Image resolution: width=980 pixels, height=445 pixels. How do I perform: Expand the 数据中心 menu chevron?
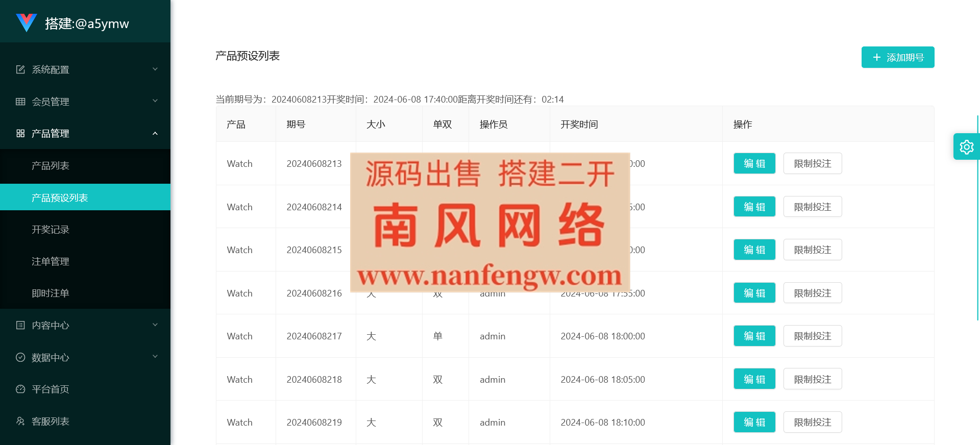pyautogui.click(x=155, y=357)
